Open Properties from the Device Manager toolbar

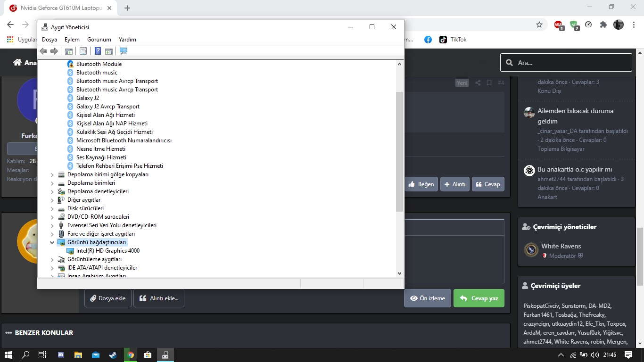coord(83,51)
